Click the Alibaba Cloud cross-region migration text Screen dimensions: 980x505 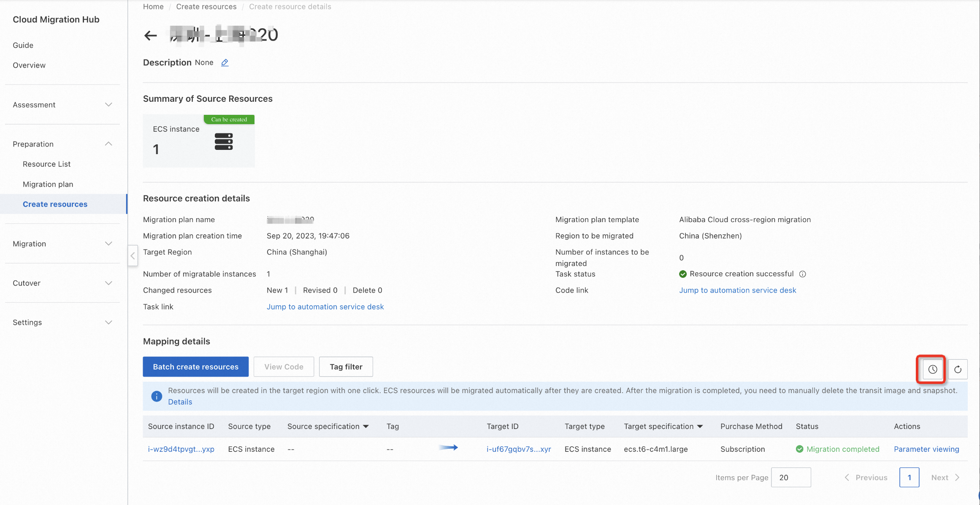[745, 220]
